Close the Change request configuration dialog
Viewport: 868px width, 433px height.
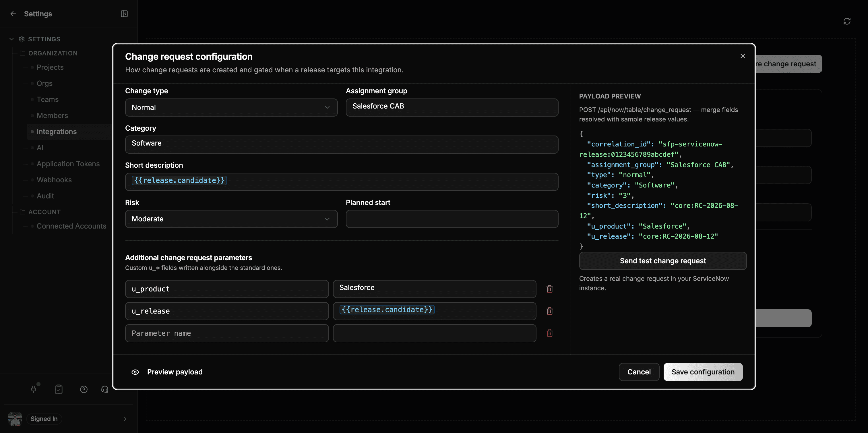tap(743, 56)
